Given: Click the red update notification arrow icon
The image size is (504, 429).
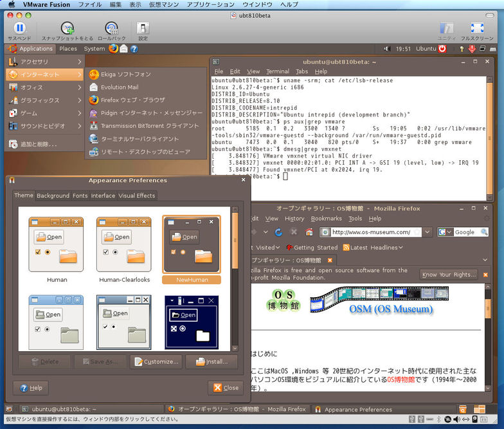Looking at the screenshot, I should pos(472,49).
